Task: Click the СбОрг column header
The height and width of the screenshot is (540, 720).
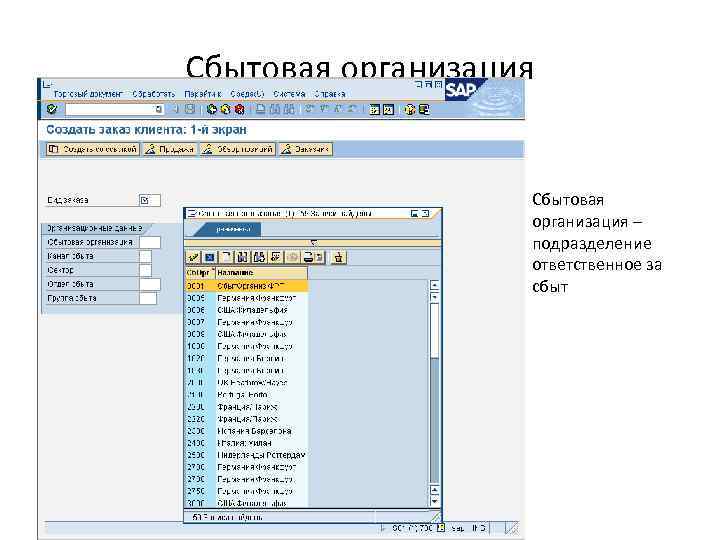Action: click(x=200, y=273)
